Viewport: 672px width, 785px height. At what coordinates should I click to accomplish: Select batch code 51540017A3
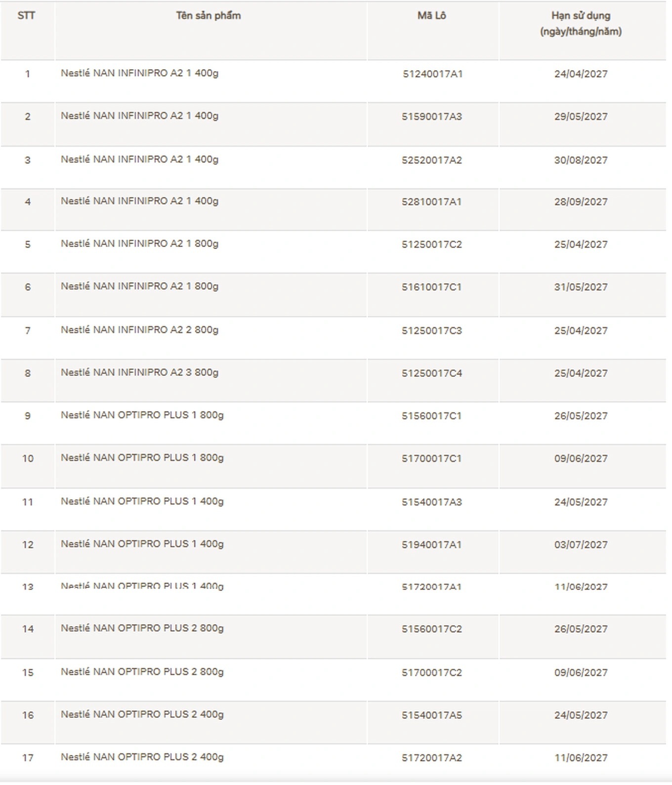click(x=432, y=502)
